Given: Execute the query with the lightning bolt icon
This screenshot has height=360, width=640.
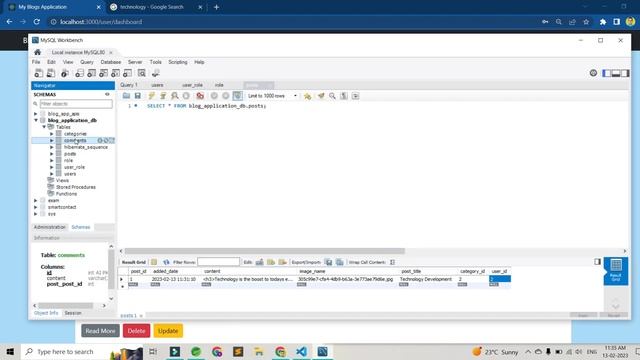Looking at the screenshot, I should [x=151, y=96].
